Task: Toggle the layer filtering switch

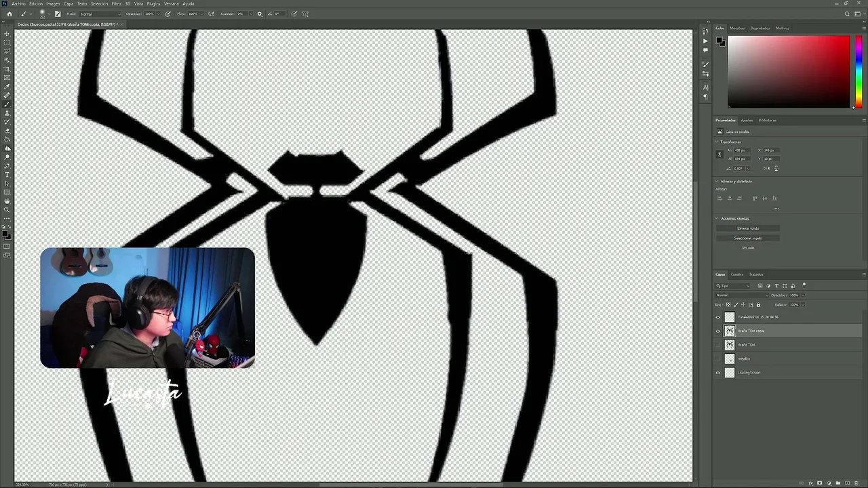Action: click(x=804, y=285)
